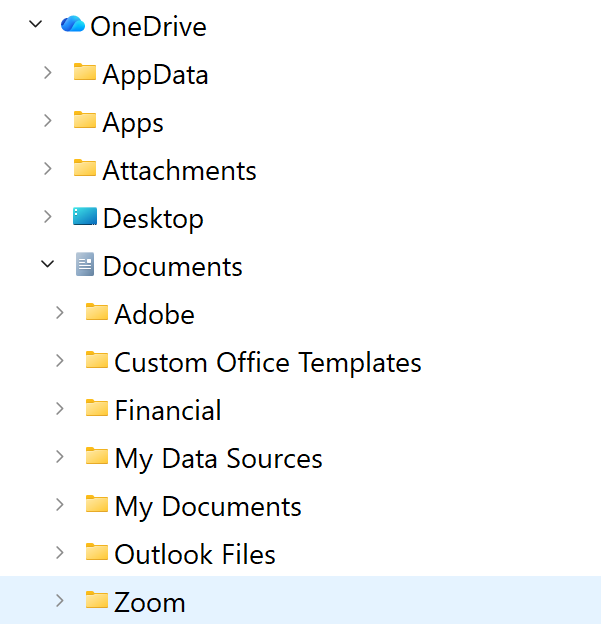Click the AppData folder icon
The width and height of the screenshot is (601, 626).
click(85, 73)
